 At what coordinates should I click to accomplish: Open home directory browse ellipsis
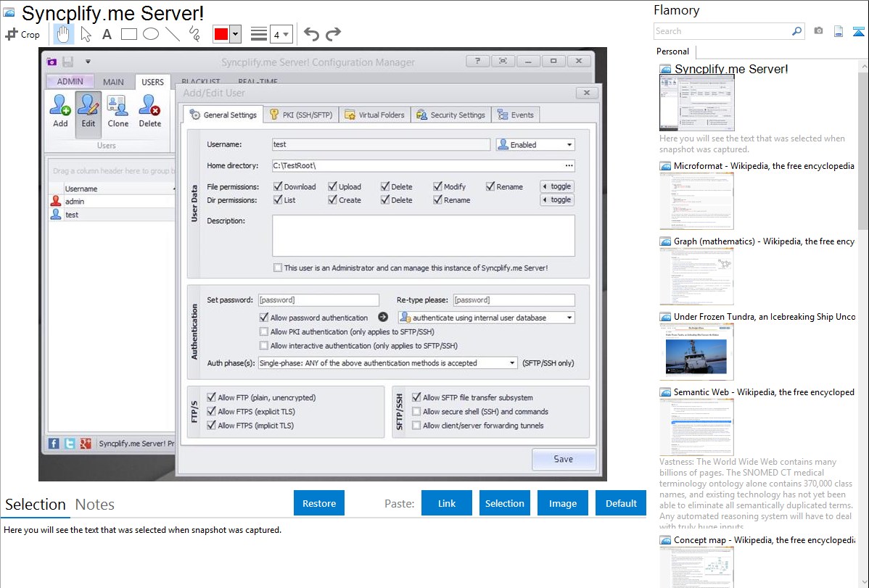click(569, 166)
